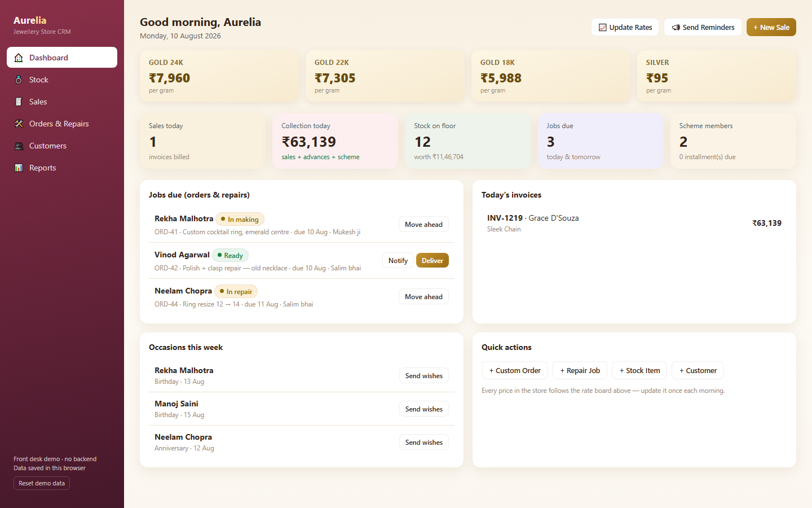Click the megaphone icon on Send Reminders
The width and height of the screenshot is (812, 508).
676,27
